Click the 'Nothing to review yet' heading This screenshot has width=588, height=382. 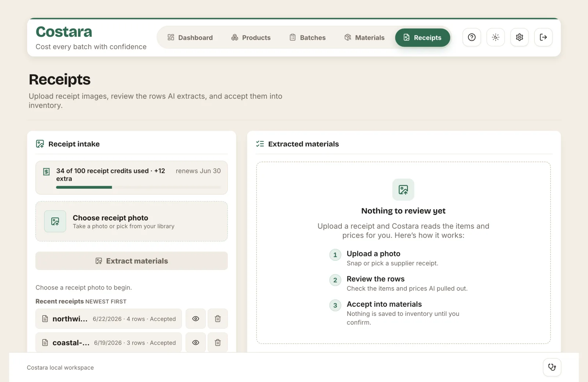[403, 211]
